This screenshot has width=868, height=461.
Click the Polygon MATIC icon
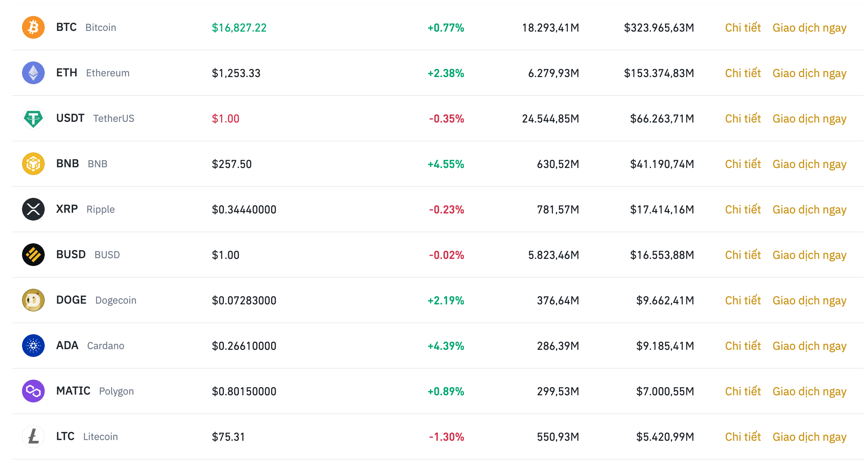[x=33, y=391]
